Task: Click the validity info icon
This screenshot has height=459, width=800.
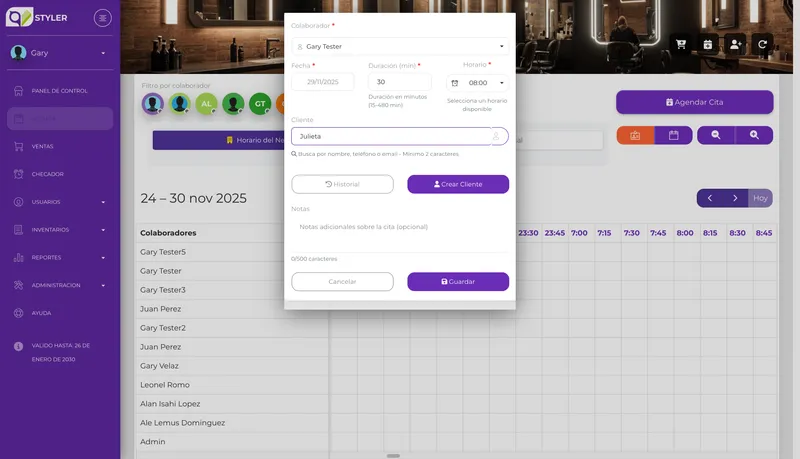Action: [x=18, y=346]
